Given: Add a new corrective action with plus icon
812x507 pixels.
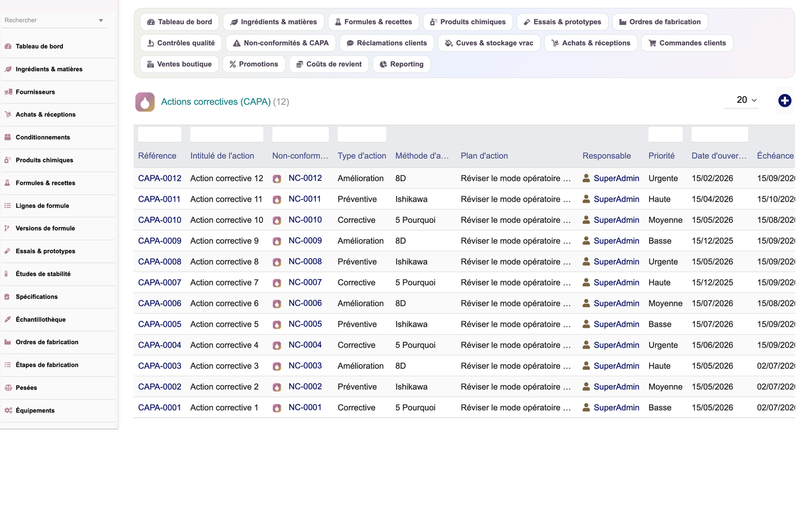Looking at the screenshot, I should click(784, 101).
